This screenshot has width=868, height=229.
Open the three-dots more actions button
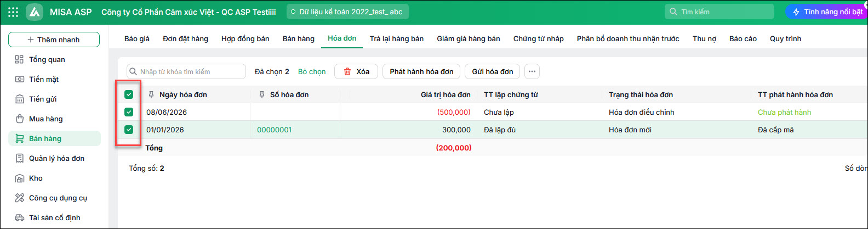[x=532, y=71]
